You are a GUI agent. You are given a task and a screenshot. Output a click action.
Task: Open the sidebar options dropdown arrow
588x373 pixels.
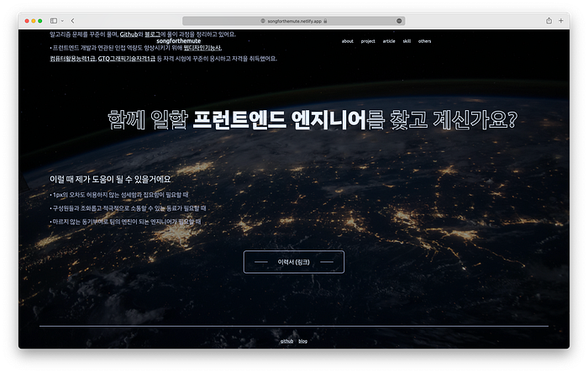coord(62,21)
